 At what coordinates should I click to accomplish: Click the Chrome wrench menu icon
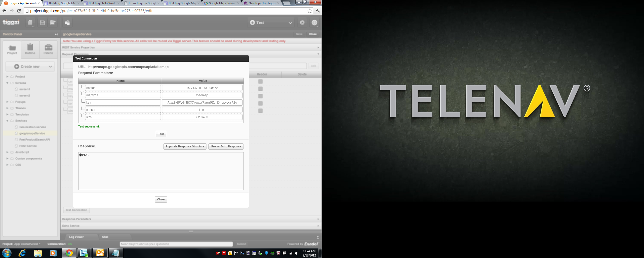[318, 11]
